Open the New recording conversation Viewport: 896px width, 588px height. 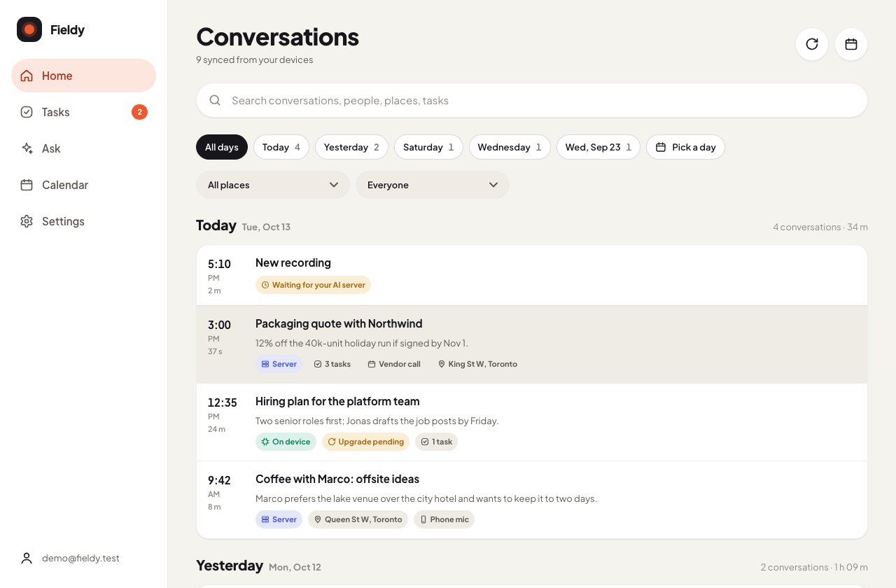click(532, 275)
